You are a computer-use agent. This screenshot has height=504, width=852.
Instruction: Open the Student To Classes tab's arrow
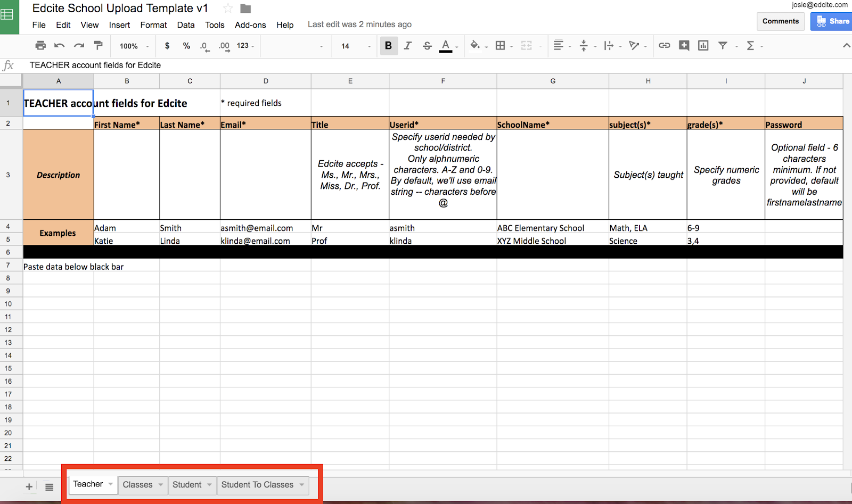click(x=302, y=485)
